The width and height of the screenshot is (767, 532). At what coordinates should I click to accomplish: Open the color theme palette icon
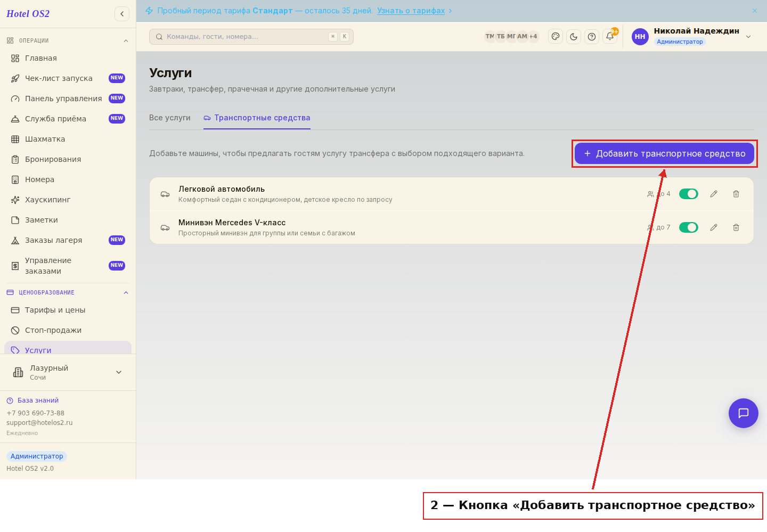[556, 37]
